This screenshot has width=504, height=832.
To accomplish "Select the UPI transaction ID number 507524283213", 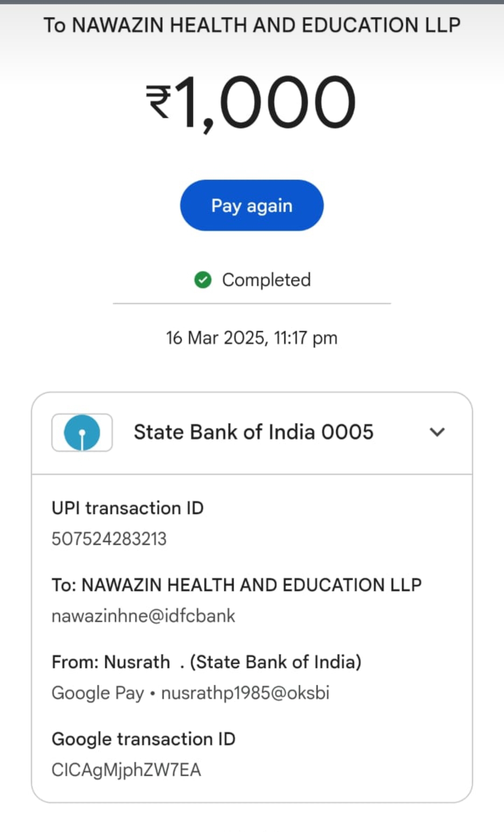I will click(109, 539).
